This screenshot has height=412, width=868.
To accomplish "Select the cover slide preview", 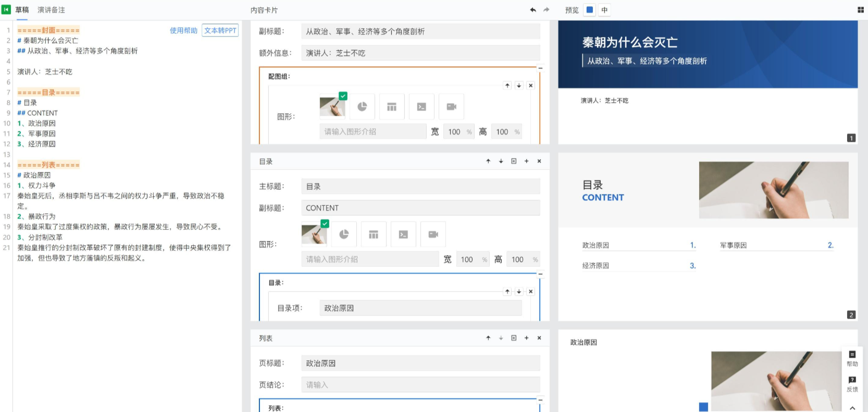I will [x=708, y=82].
